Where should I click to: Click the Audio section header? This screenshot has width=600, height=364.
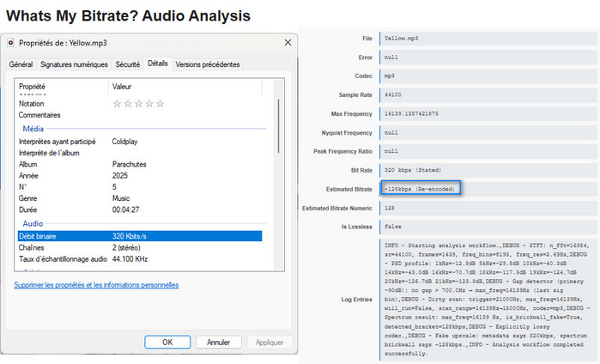click(33, 223)
